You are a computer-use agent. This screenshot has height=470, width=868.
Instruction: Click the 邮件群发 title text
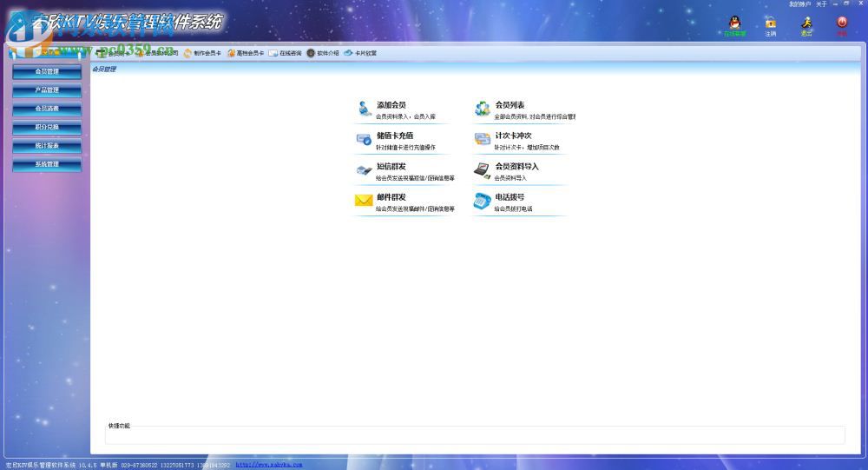coord(391,197)
